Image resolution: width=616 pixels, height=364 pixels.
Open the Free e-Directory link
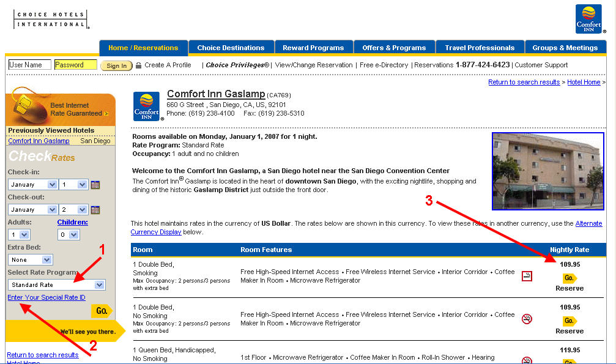click(384, 65)
